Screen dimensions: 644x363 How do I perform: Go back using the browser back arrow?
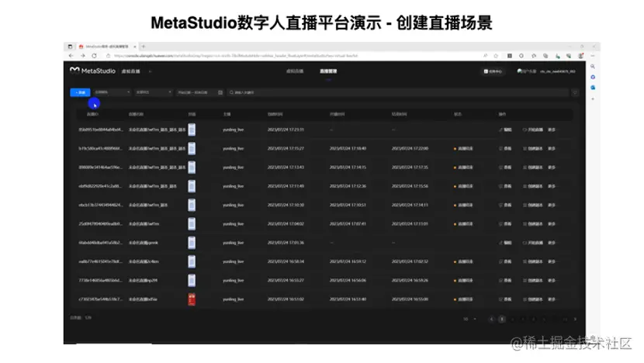pyautogui.click(x=71, y=56)
